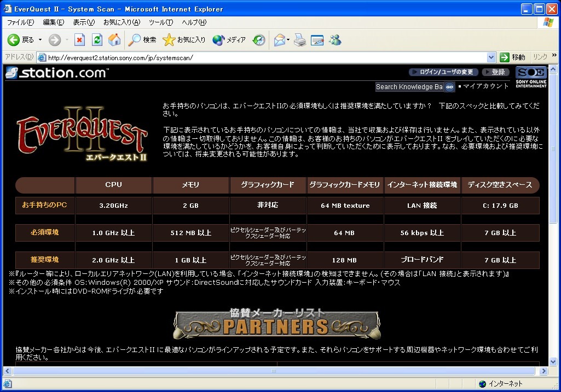Click the vertical scrollbar thumb
This screenshot has height=392, width=561.
coord(553,148)
